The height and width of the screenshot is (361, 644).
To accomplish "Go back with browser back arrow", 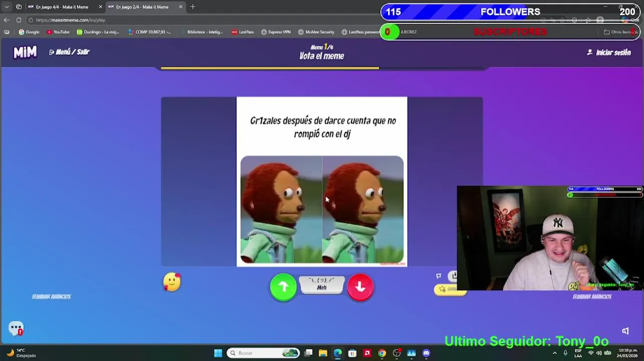I will [x=7, y=20].
